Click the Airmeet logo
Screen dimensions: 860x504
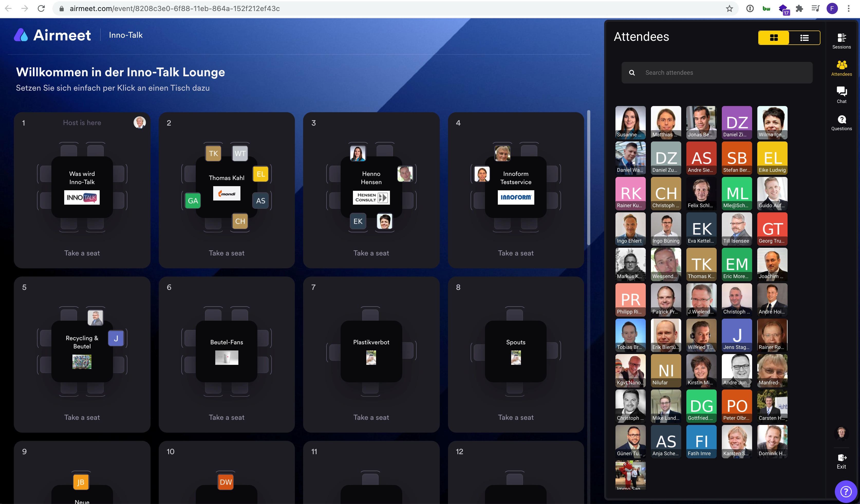(52, 35)
